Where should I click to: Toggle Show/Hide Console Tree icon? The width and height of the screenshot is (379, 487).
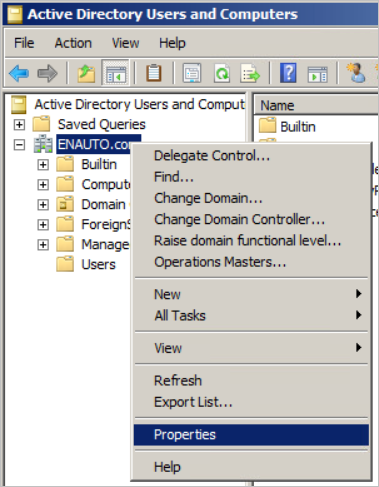click(115, 73)
